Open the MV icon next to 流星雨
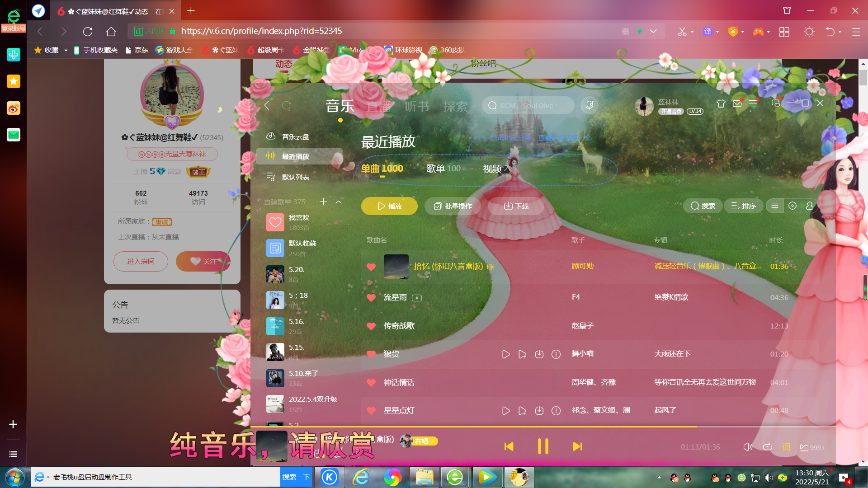The width and height of the screenshot is (868, 488). click(x=417, y=298)
